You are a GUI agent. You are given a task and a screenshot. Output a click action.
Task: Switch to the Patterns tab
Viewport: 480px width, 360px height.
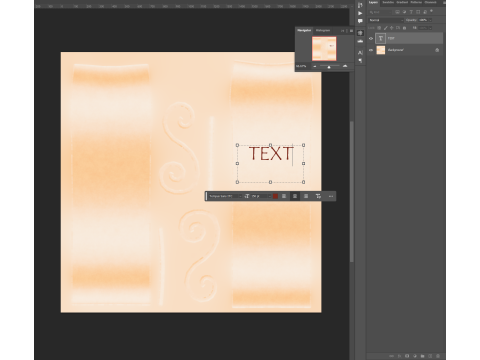point(416,2)
